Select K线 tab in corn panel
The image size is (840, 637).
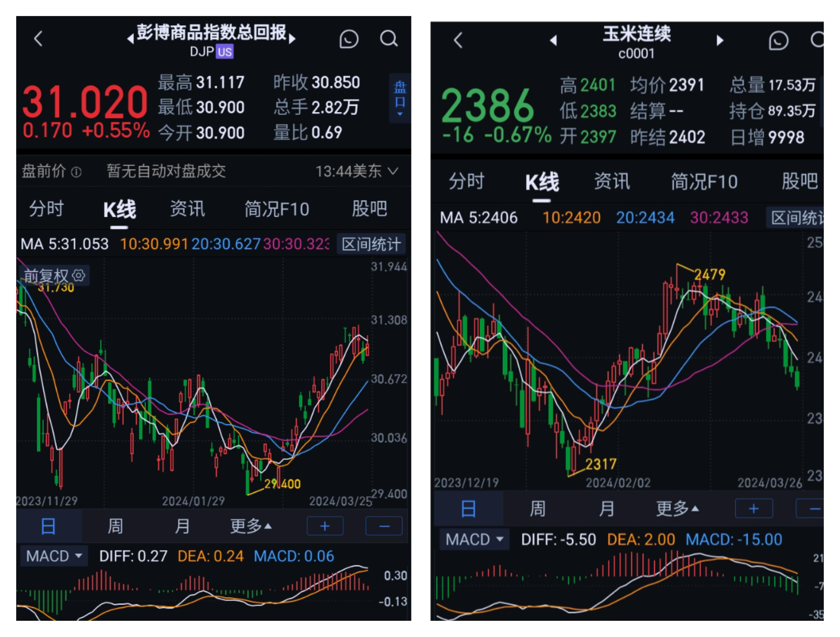[x=542, y=182]
